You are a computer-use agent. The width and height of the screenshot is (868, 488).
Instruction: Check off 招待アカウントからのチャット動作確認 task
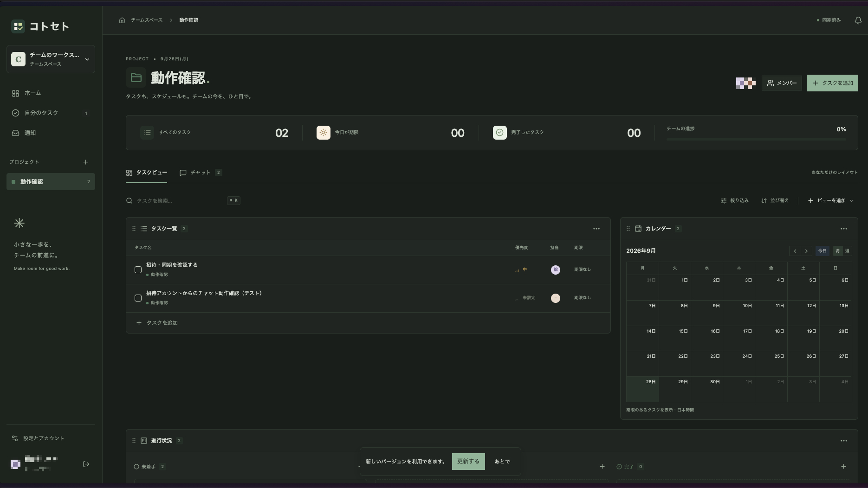(138, 298)
